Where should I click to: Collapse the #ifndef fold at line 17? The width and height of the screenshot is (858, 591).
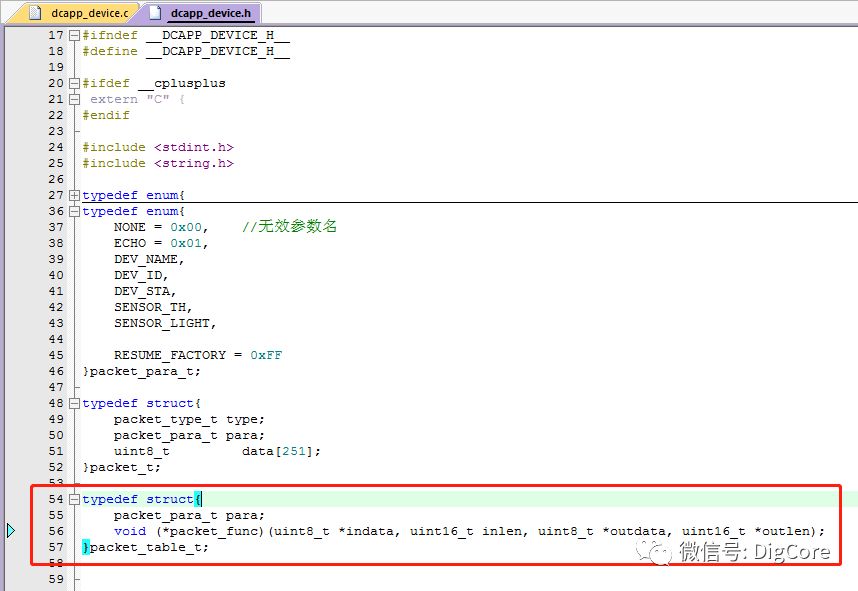(x=74, y=36)
